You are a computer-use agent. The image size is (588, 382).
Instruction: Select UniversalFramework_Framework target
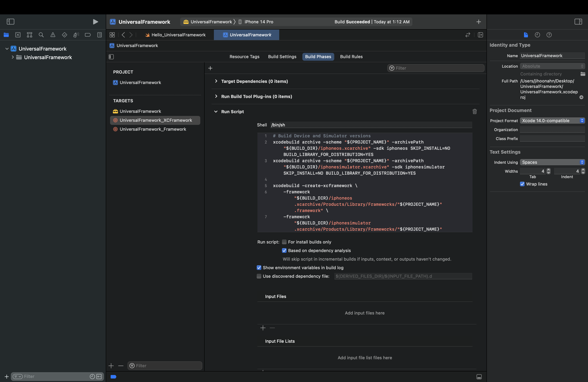coord(155,129)
